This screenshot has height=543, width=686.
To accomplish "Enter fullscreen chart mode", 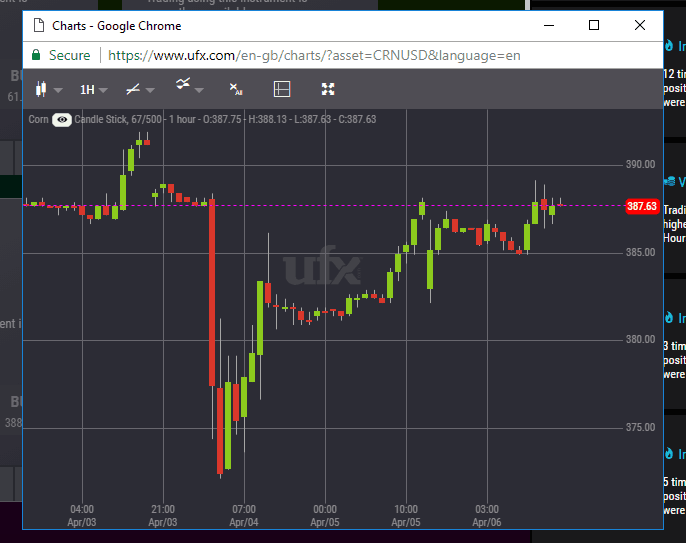I will pos(328,89).
